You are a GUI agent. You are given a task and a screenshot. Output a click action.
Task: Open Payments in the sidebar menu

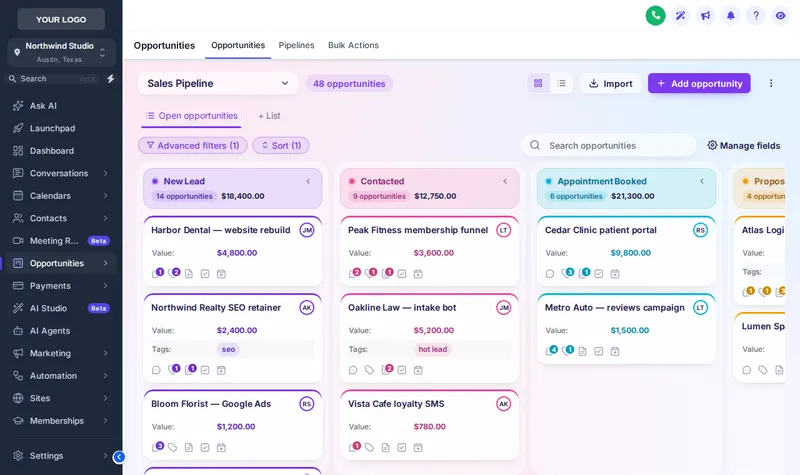pos(61,286)
